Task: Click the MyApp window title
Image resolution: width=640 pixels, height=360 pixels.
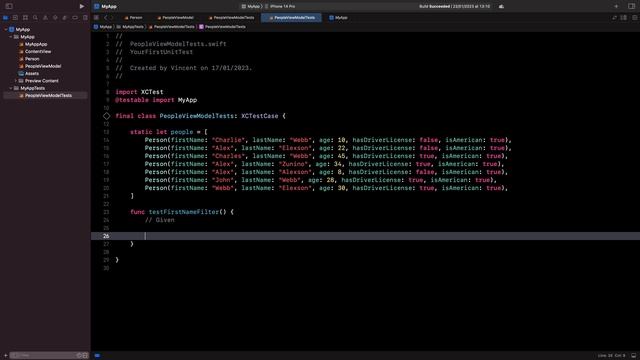Action: coord(109,7)
